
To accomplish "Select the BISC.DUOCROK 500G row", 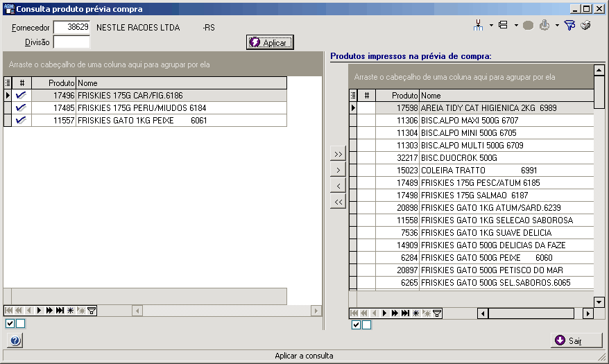I will [x=471, y=158].
